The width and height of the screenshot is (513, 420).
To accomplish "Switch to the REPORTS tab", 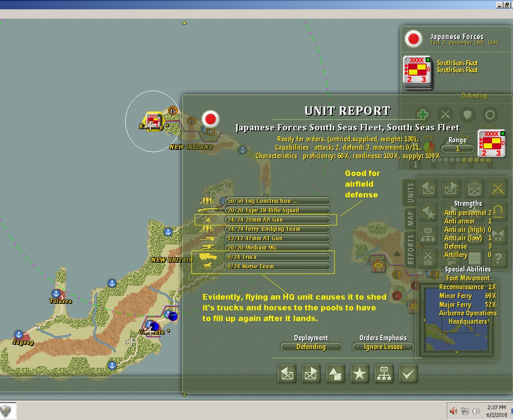I will (x=411, y=249).
